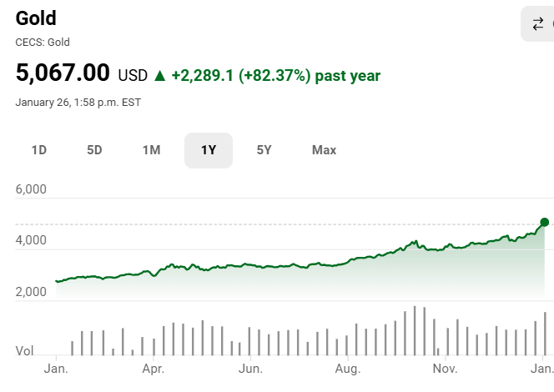Click the price line peak before November
Image resolution: width=554 pixels, height=392 pixels.
tap(415, 241)
